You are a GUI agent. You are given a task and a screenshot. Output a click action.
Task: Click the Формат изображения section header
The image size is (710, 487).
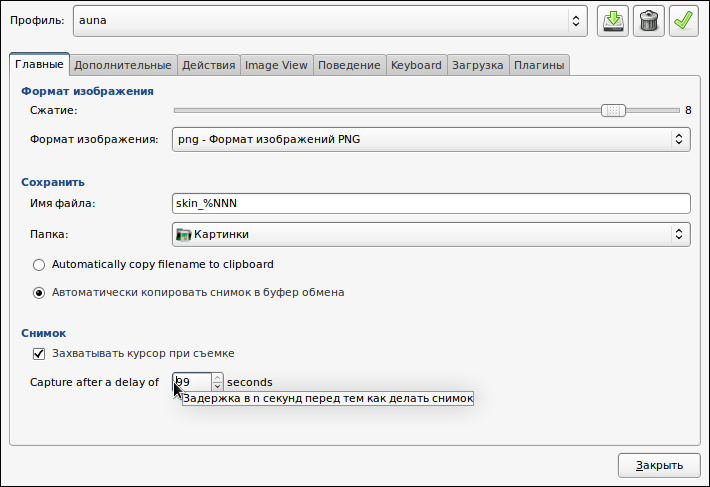(x=87, y=91)
